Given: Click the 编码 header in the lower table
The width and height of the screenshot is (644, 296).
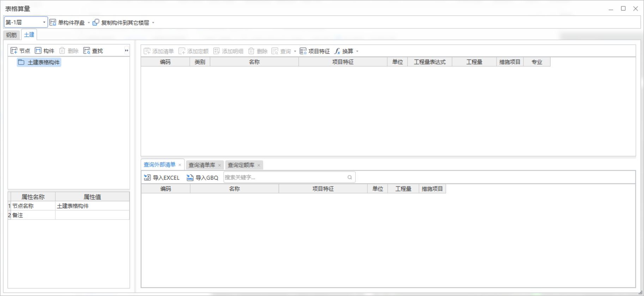Looking at the screenshot, I should pos(166,189).
